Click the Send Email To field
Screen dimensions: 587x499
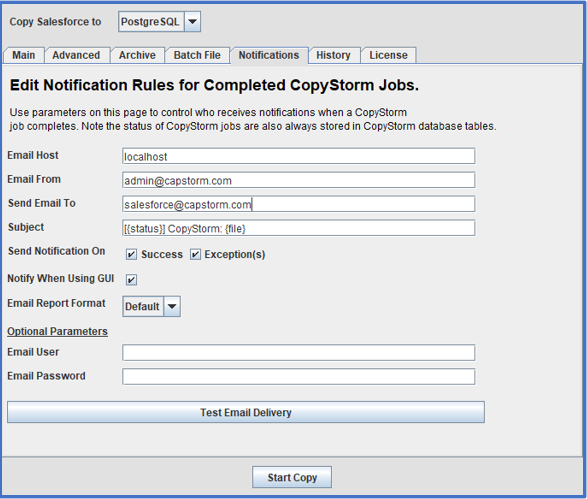[x=299, y=204]
